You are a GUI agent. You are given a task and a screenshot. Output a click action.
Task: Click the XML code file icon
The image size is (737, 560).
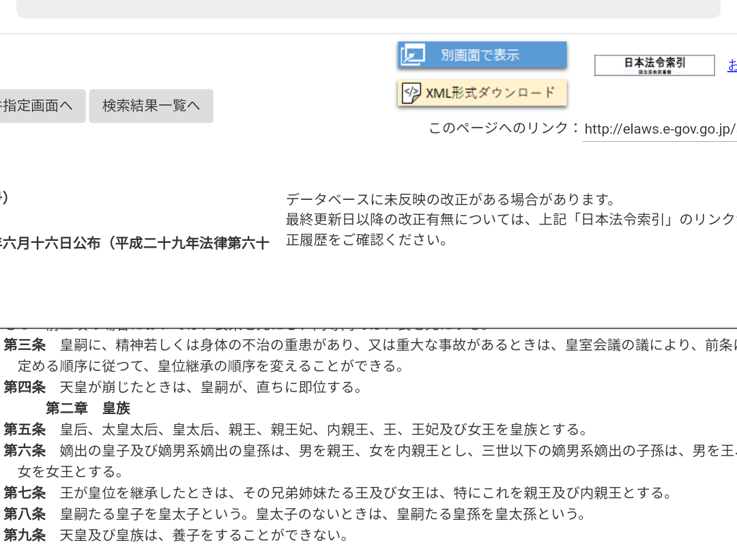click(411, 93)
